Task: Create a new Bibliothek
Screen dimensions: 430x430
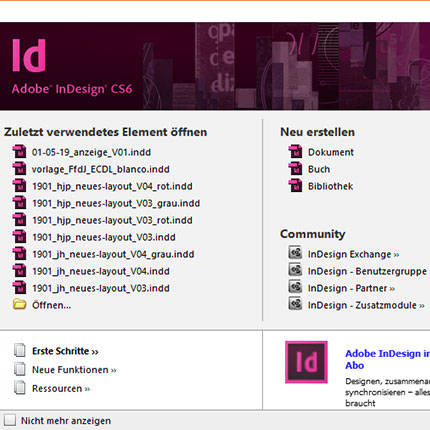Action: pyautogui.click(x=330, y=186)
